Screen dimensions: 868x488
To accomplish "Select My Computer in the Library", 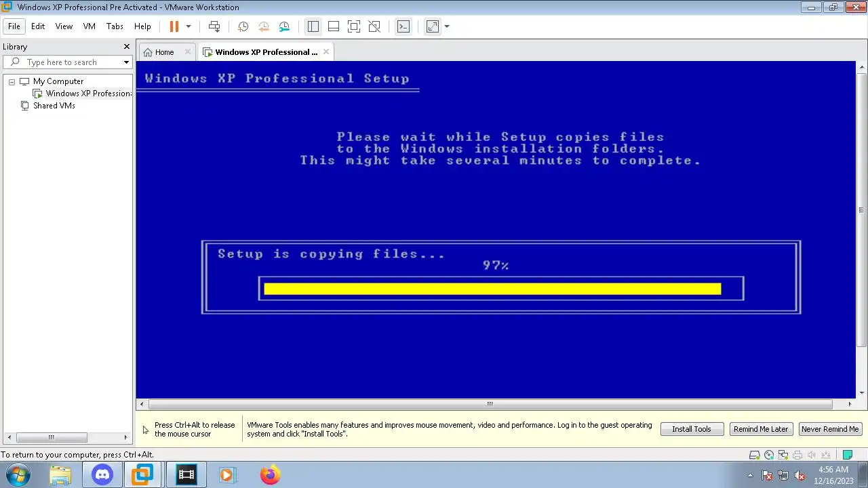I will [58, 81].
